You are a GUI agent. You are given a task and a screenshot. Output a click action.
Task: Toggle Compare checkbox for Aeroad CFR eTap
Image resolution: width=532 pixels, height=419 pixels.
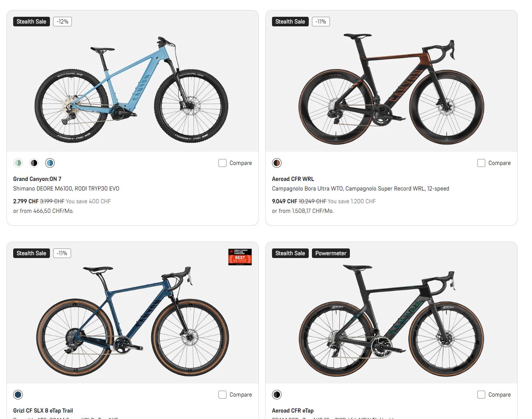tap(481, 395)
